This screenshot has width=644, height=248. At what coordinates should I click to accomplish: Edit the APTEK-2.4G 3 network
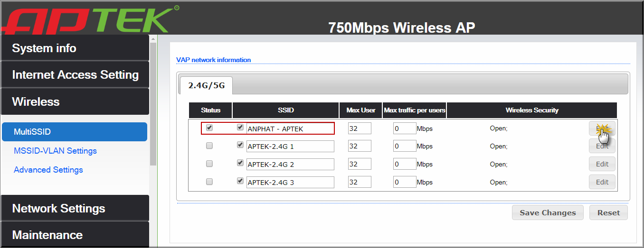pyautogui.click(x=602, y=182)
